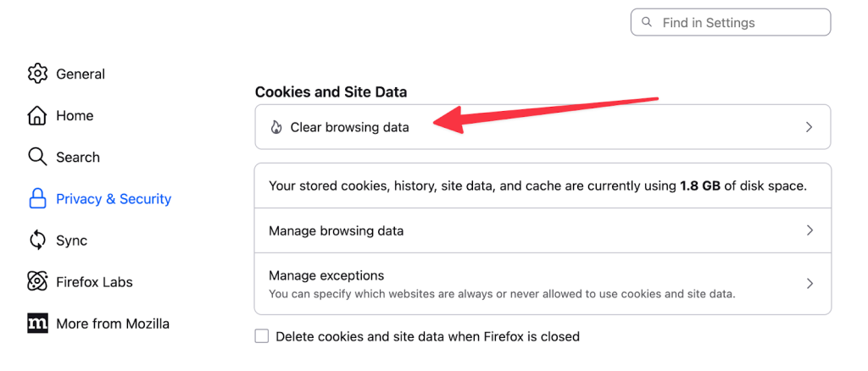Click the Sync arrows icon

pos(37,241)
